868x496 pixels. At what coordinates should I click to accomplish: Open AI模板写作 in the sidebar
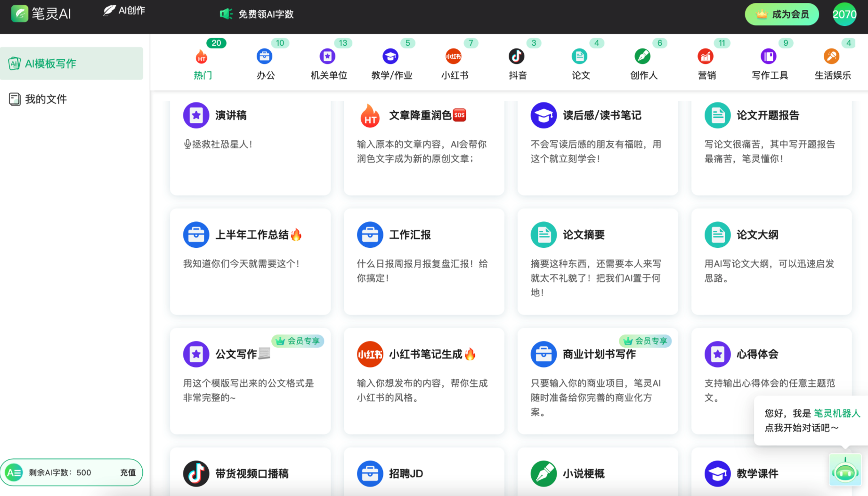(72, 64)
